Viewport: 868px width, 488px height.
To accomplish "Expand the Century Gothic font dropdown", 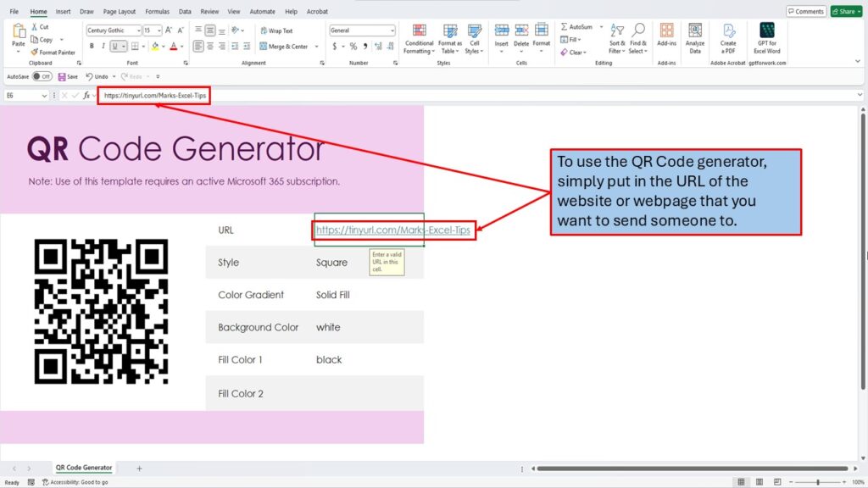I will pyautogui.click(x=136, y=30).
